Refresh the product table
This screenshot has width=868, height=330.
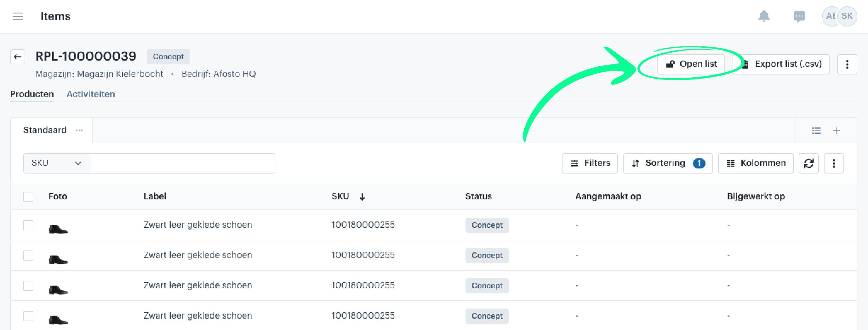809,163
